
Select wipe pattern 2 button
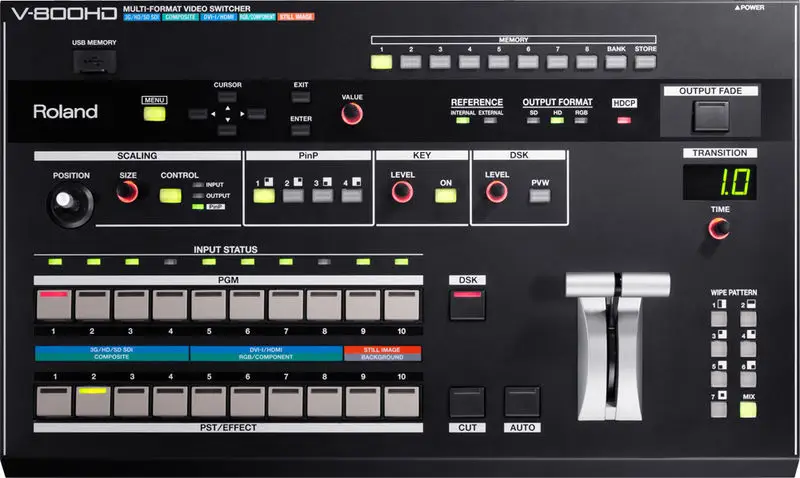pos(748,320)
